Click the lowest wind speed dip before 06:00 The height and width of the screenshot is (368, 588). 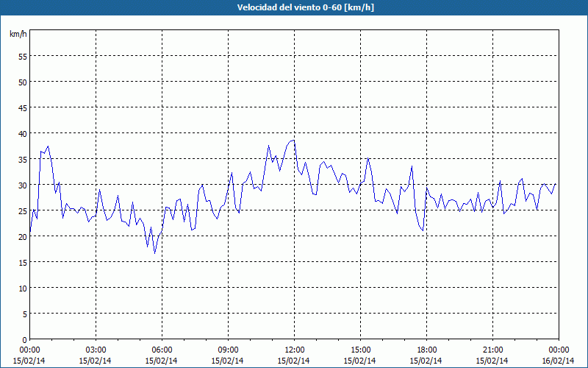154,253
